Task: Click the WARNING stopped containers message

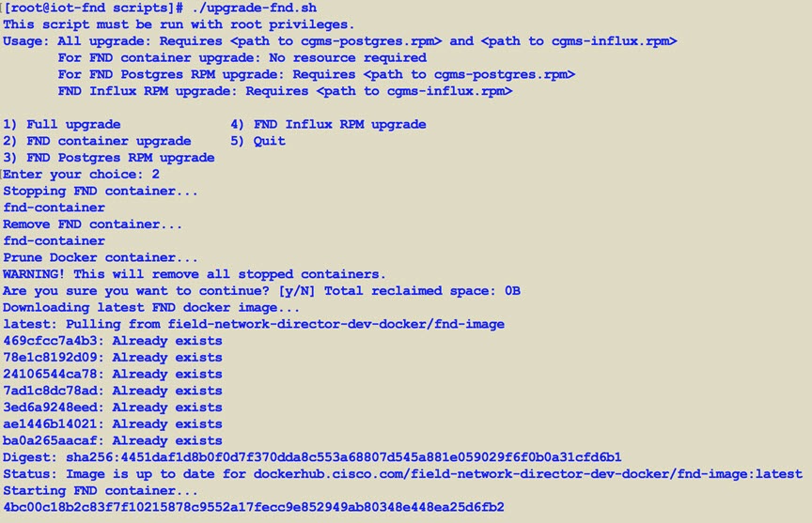Action: coord(195,274)
